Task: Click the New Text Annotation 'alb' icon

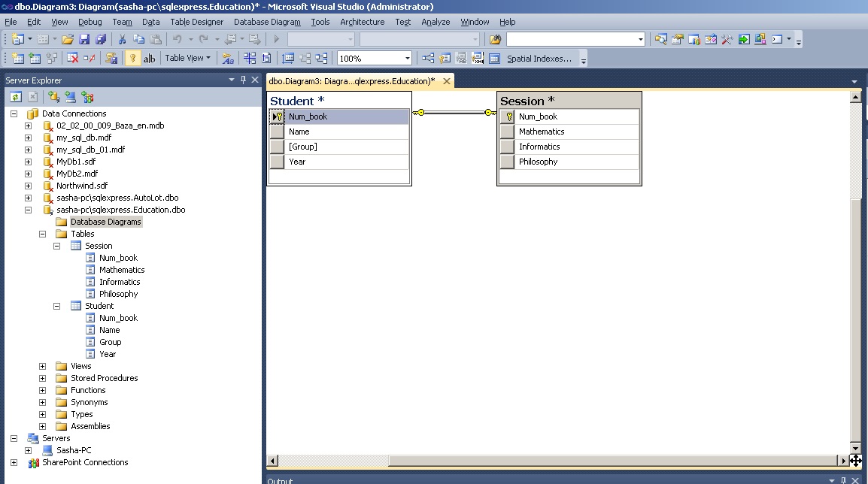Action: 150,58
